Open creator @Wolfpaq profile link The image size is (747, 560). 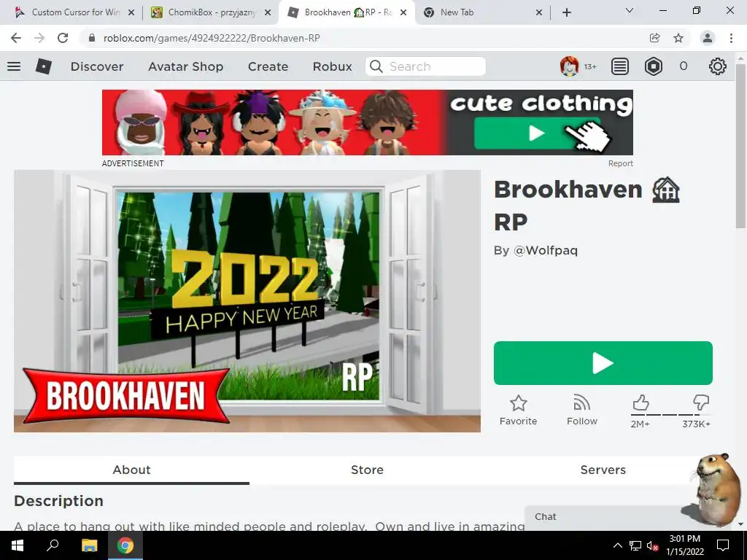pos(546,251)
